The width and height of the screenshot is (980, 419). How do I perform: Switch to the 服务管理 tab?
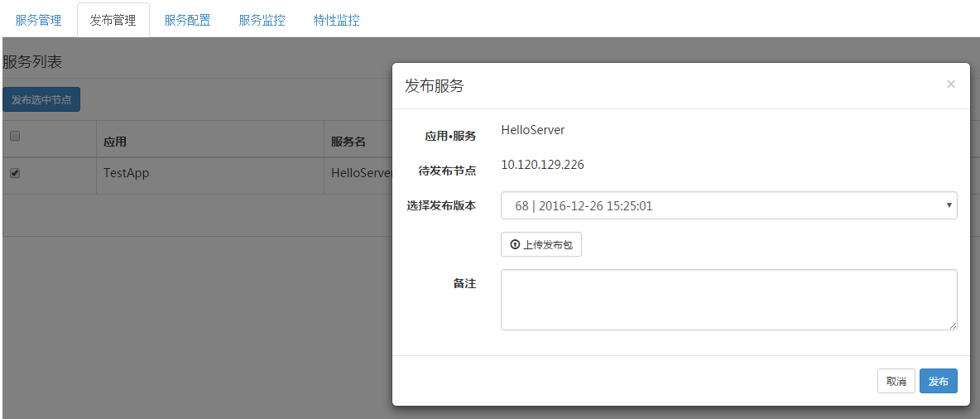pos(39,20)
